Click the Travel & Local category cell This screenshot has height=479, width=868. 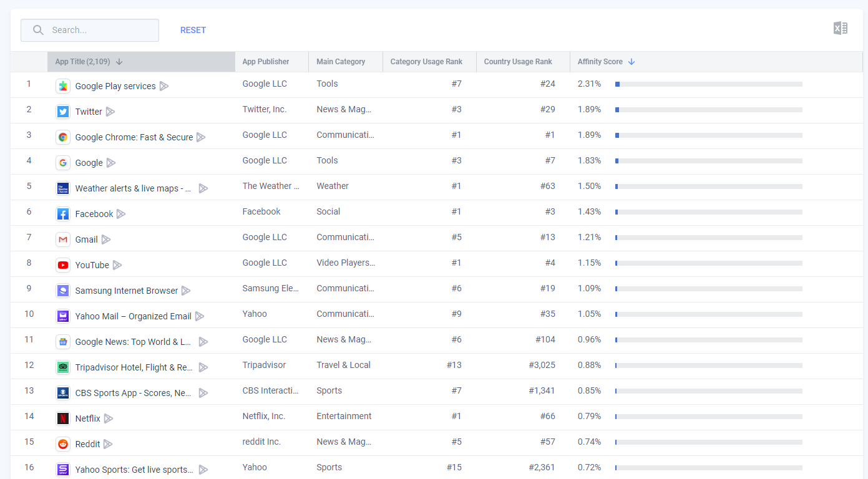343,365
